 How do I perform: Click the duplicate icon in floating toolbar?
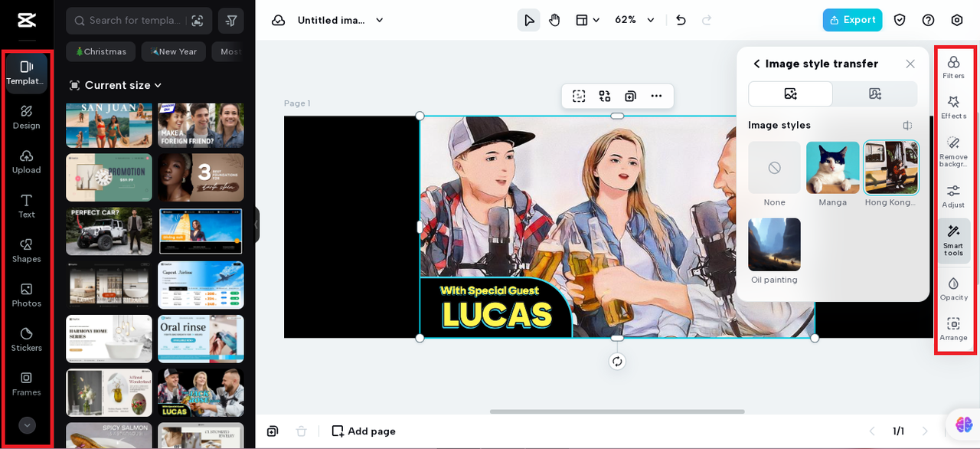coord(630,96)
